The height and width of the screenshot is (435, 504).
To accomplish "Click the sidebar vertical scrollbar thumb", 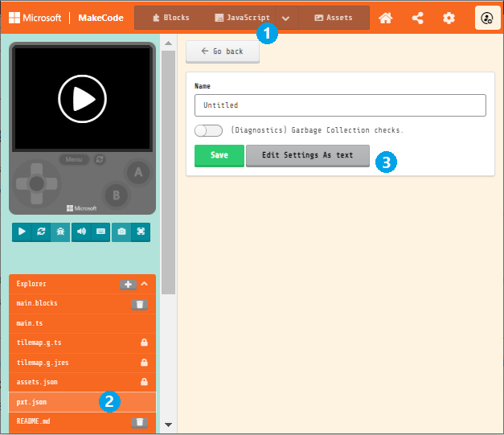I will pos(169,172).
